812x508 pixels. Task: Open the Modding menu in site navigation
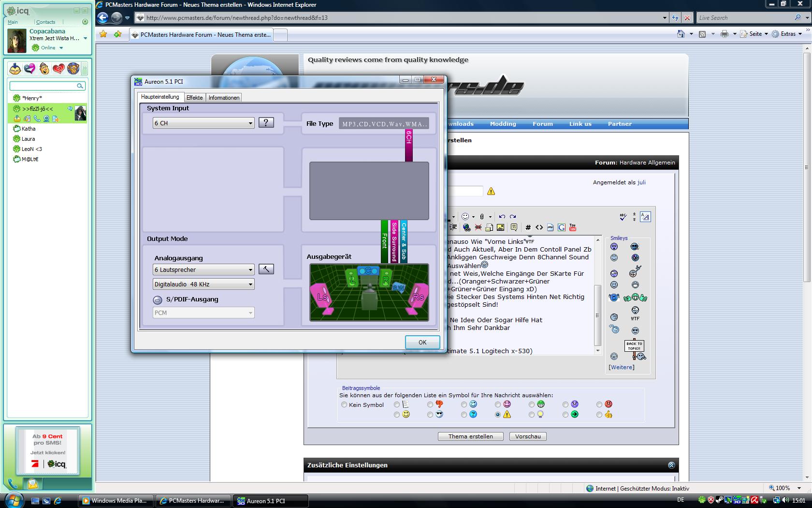click(503, 124)
